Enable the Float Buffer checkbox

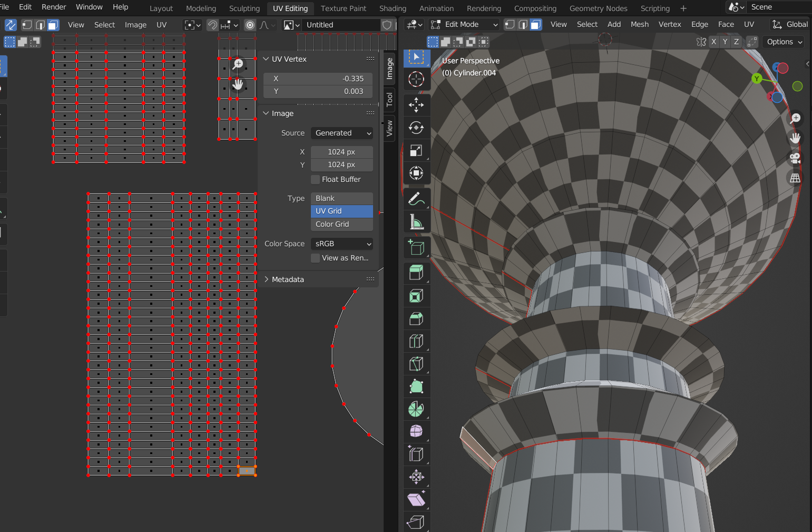315,179
